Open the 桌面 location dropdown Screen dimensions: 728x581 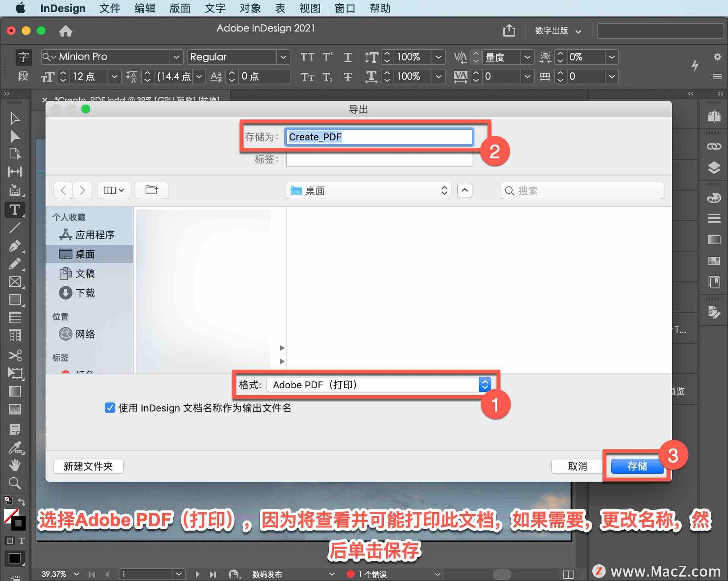pos(368,190)
